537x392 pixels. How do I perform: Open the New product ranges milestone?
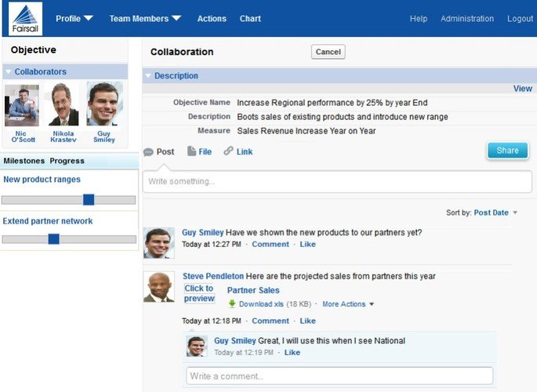pos(42,180)
